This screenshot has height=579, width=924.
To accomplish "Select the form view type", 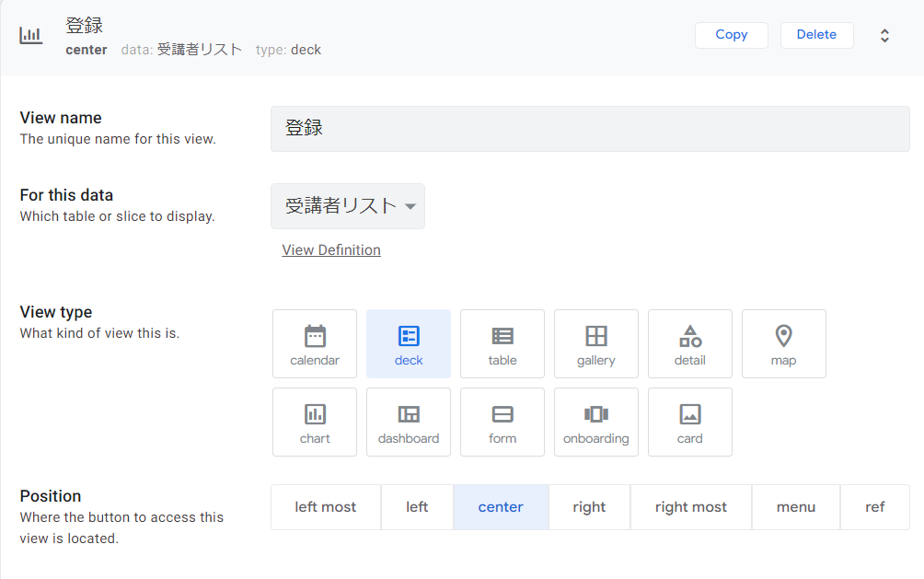I will [x=502, y=422].
